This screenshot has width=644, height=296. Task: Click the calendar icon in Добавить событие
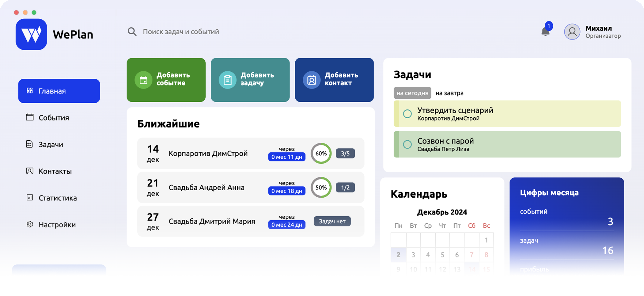pos(143,80)
